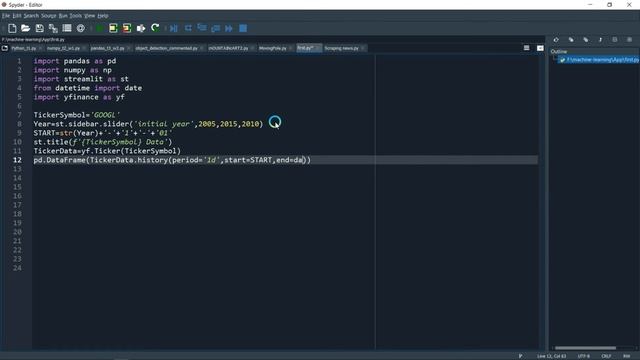Screen dimensions: 640x360
Task: Create a new file from the toolbar
Action: click(x=12, y=28)
